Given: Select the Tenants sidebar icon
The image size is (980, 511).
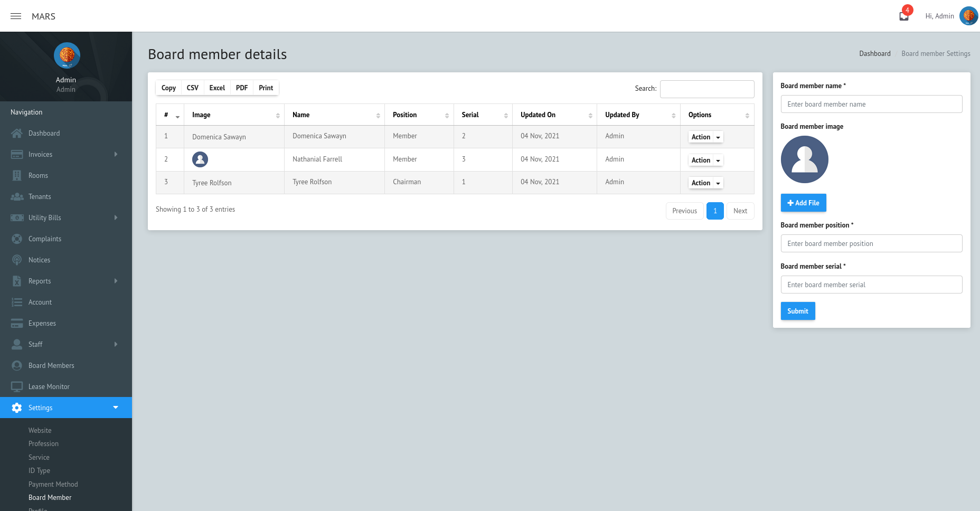Looking at the screenshot, I should (x=16, y=196).
